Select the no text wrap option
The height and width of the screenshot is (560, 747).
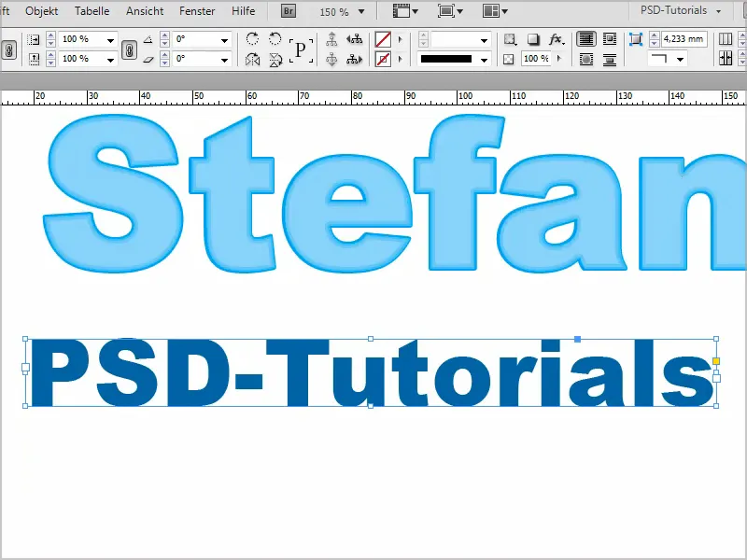click(586, 39)
